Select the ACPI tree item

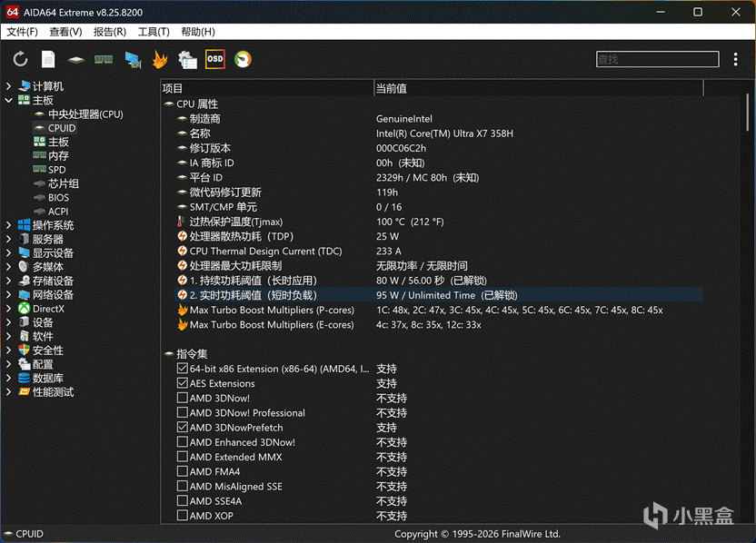(x=58, y=212)
